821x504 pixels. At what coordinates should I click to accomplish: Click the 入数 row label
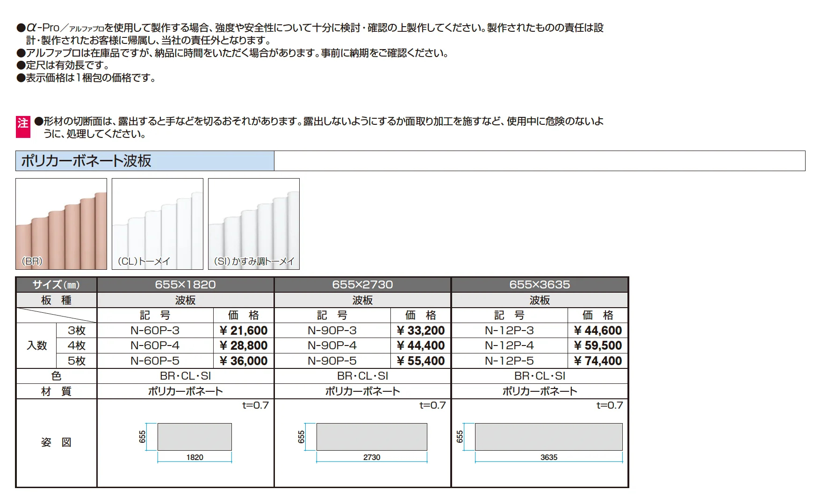pyautogui.click(x=36, y=346)
